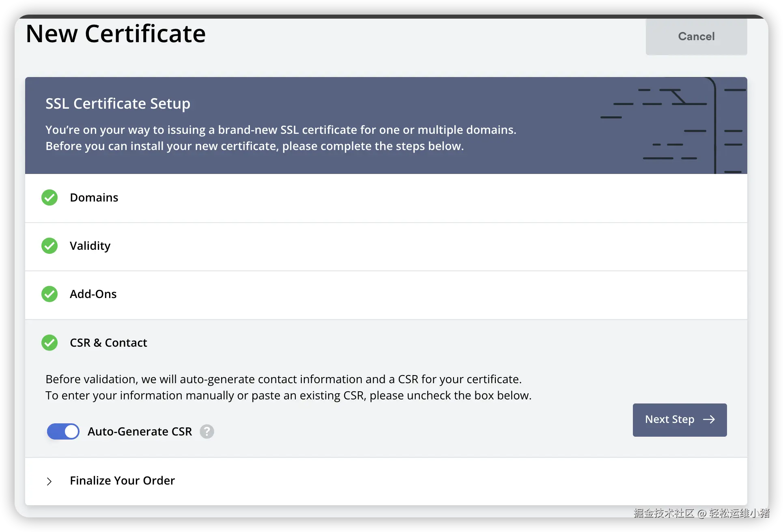The image size is (783, 532).
Task: Open the Add-Ons step
Action: (93, 294)
